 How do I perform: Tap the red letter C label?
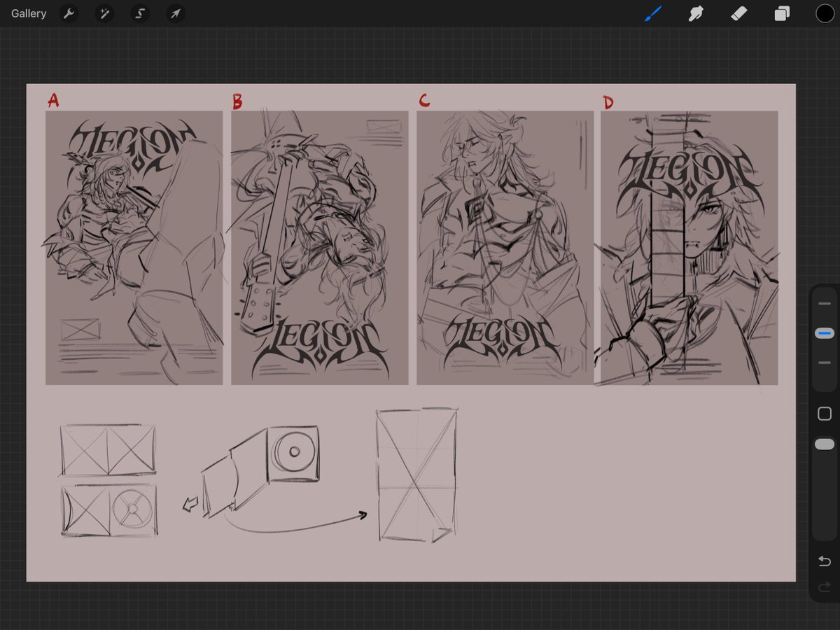click(x=424, y=100)
